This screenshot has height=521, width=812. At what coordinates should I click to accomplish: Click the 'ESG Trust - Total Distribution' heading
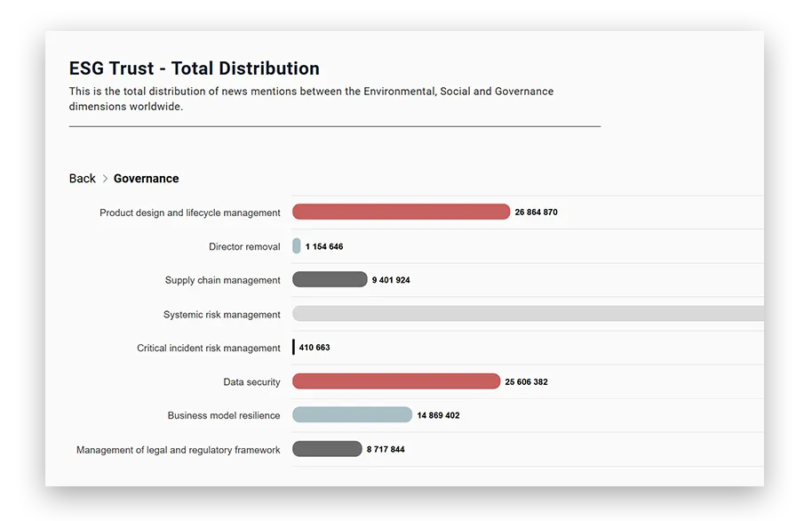click(195, 68)
